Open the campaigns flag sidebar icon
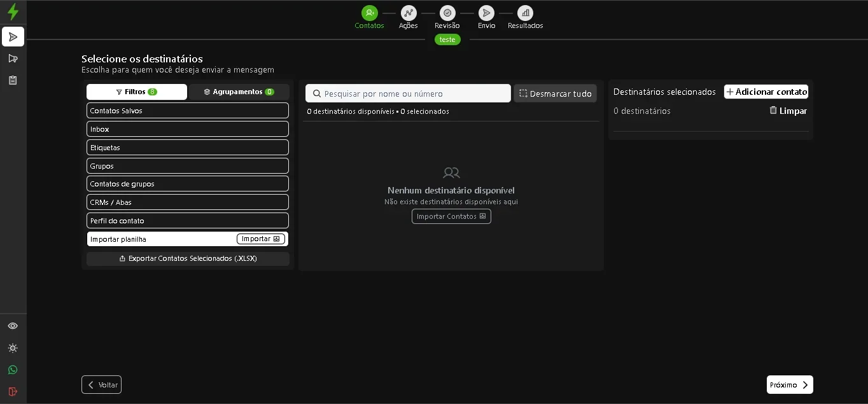868x404 pixels. [x=13, y=59]
